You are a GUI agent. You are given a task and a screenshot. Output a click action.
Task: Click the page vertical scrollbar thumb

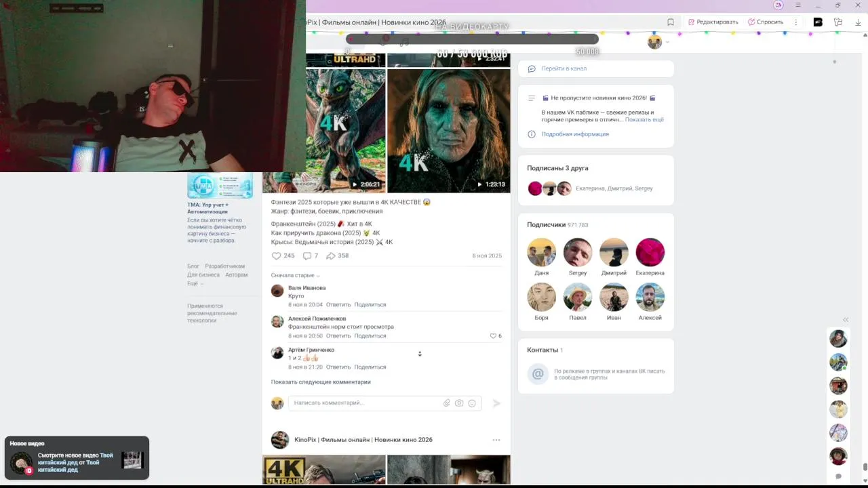click(x=865, y=467)
